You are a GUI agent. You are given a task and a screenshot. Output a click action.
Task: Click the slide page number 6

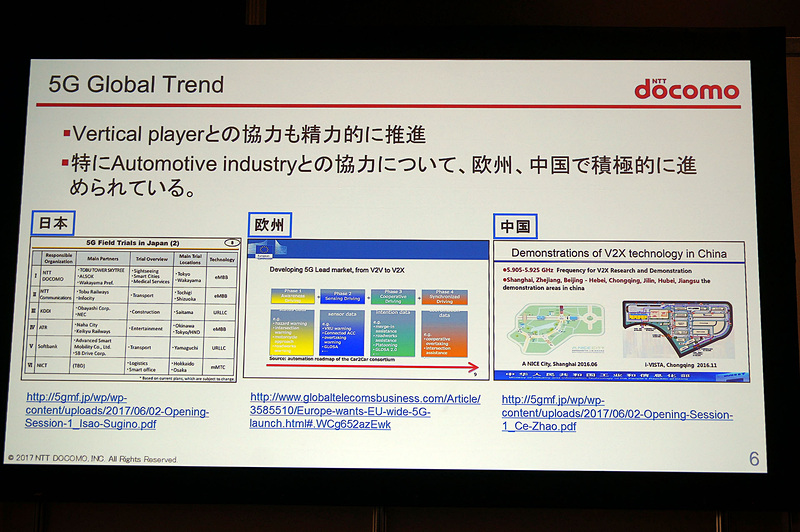754,459
